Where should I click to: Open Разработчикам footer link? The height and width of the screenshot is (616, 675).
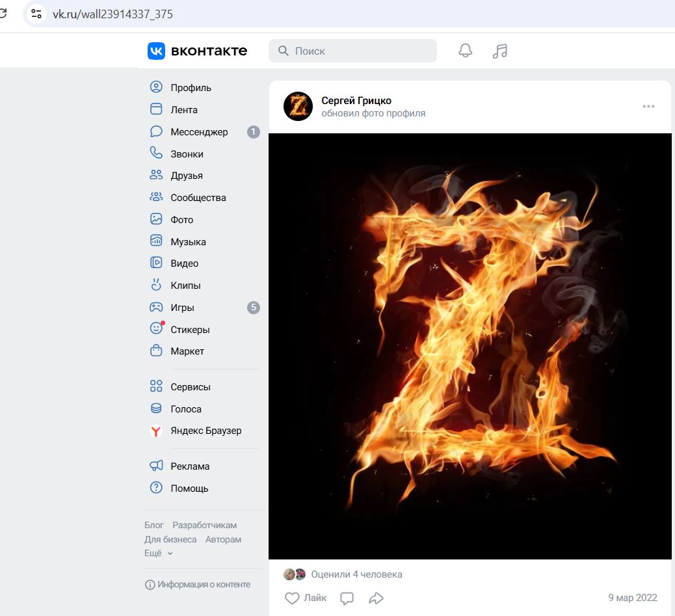point(204,525)
